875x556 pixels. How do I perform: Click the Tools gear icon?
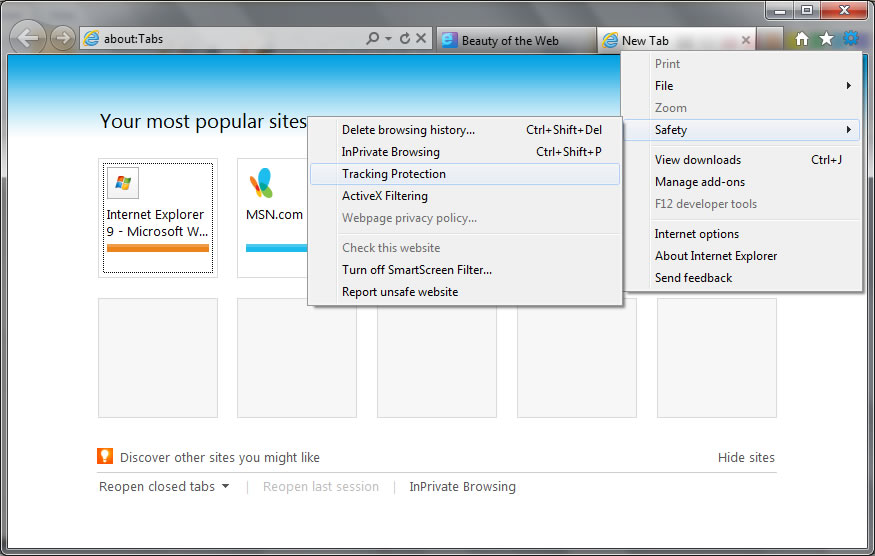click(x=851, y=39)
